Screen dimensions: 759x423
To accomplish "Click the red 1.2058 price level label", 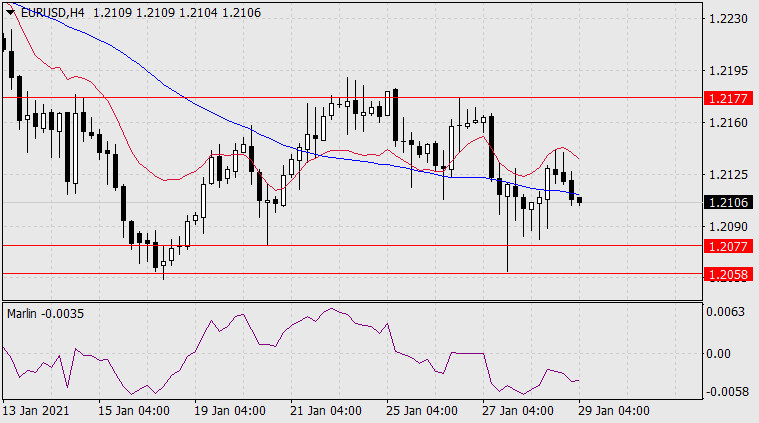I will pos(729,274).
